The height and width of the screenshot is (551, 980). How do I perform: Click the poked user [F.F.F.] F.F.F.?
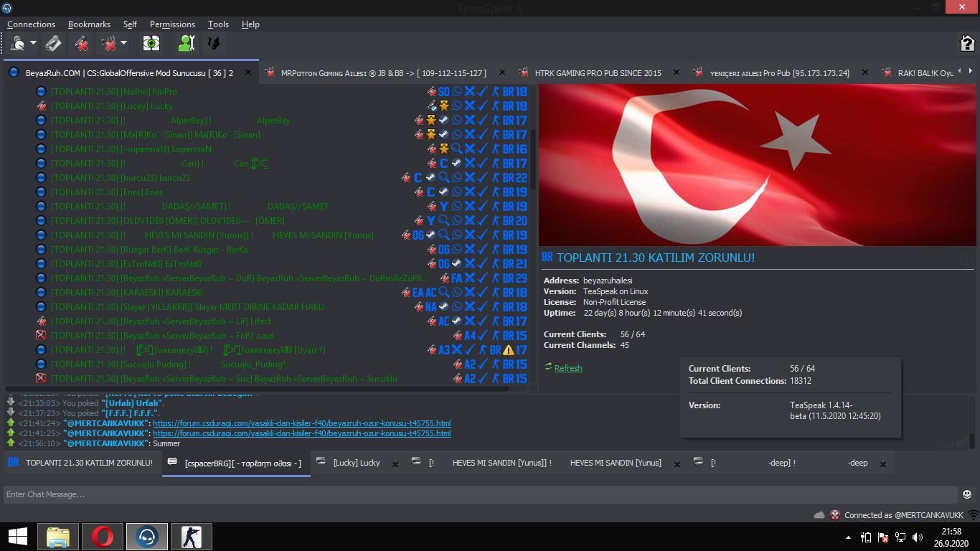pos(131,413)
